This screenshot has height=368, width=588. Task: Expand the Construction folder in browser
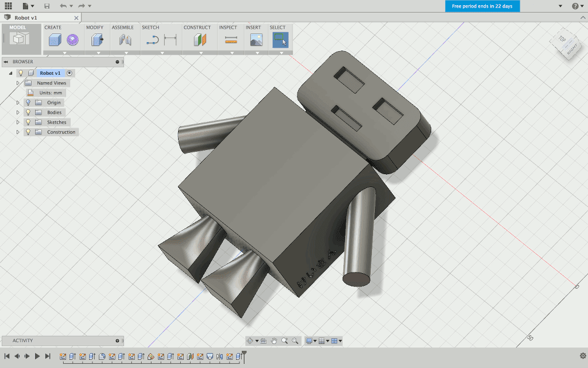pos(18,132)
